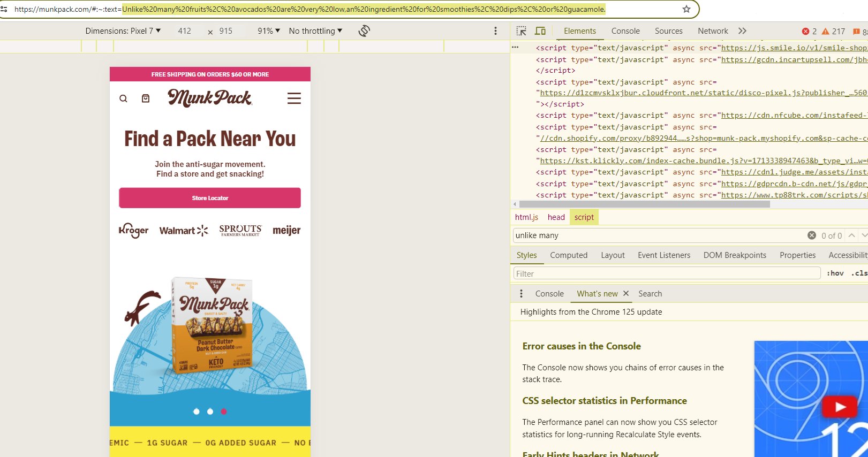868x457 pixels.
Task: Edit the viewport height field 915
Action: [x=226, y=31]
